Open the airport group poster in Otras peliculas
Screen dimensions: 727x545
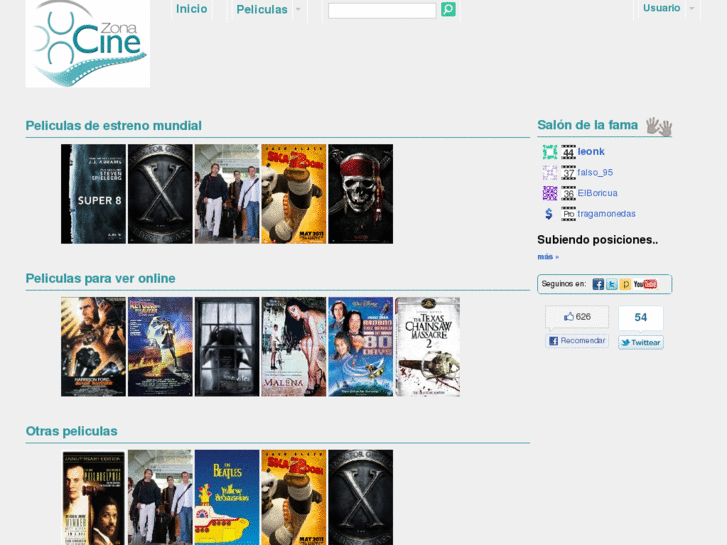160,497
